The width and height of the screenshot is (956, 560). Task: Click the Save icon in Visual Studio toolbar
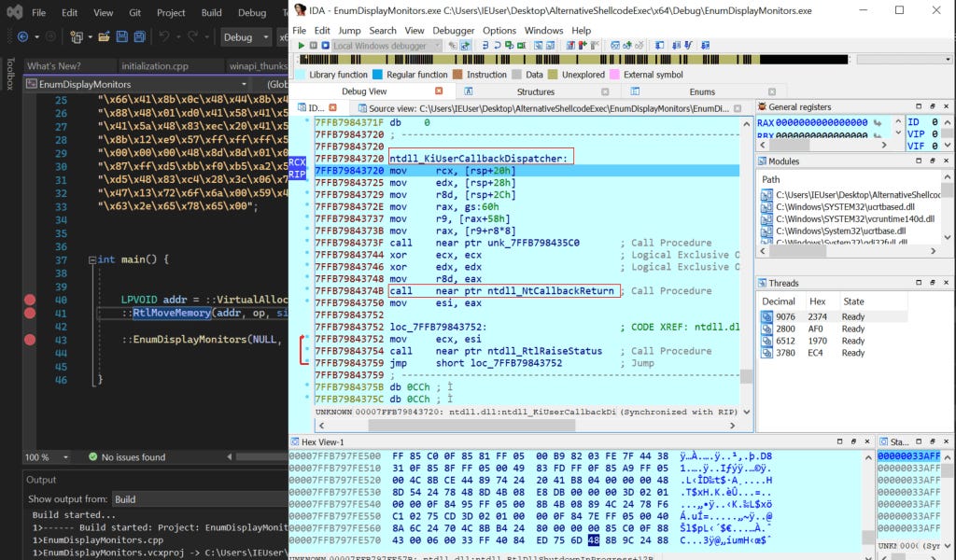(122, 37)
